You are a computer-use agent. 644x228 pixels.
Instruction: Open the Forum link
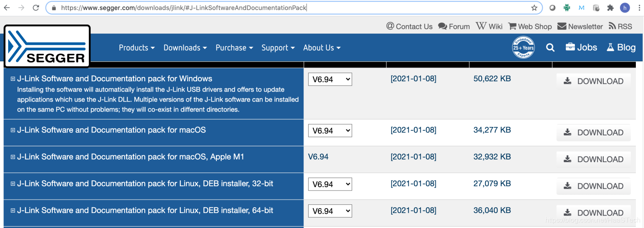[x=454, y=26]
